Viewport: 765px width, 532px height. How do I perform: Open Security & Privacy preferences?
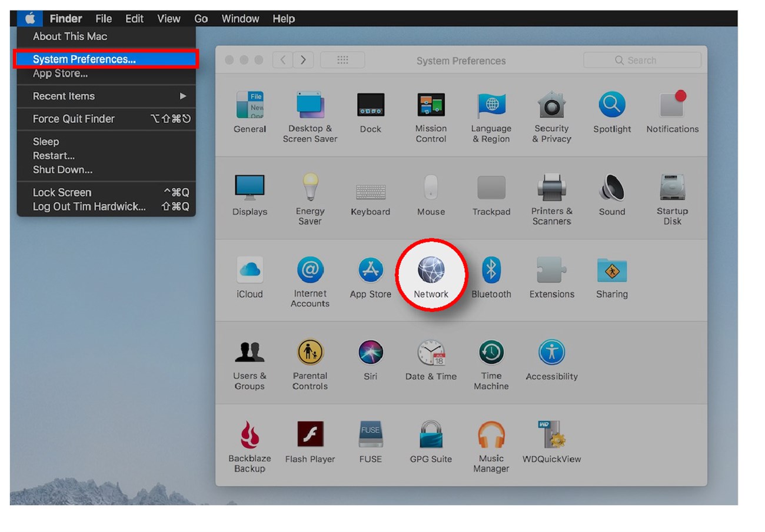tap(552, 117)
